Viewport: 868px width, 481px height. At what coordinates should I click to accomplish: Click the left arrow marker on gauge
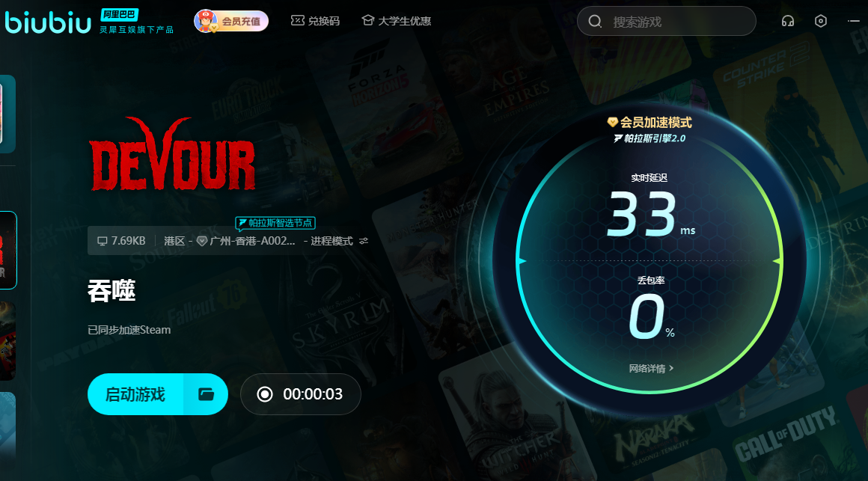521,261
